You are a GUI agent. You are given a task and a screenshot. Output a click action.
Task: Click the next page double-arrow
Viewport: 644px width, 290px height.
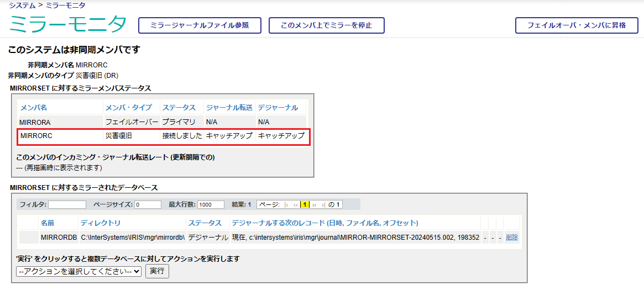click(315, 205)
